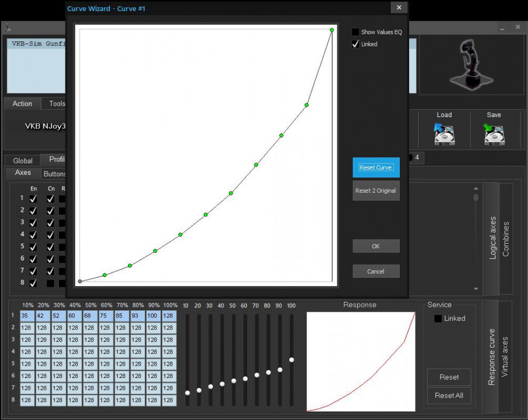This screenshot has width=528, height=420.
Task: Select the topmost green curve point
Action: point(332,30)
